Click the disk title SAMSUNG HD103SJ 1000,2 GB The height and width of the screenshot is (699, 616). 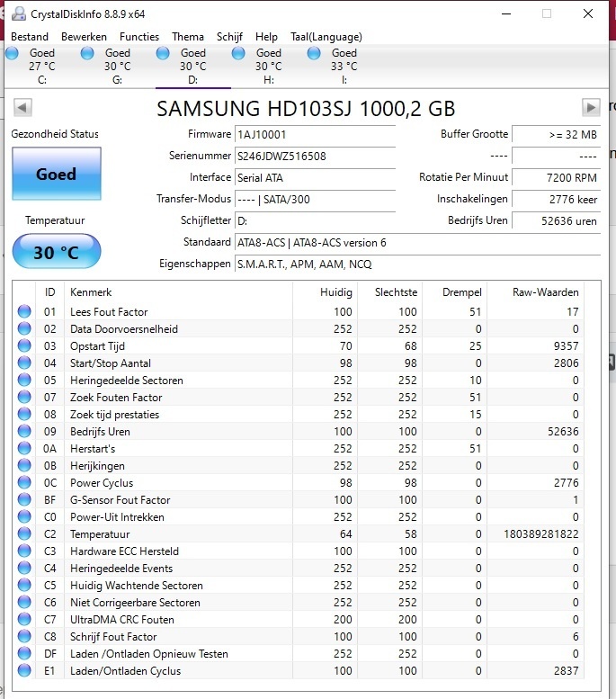306,109
